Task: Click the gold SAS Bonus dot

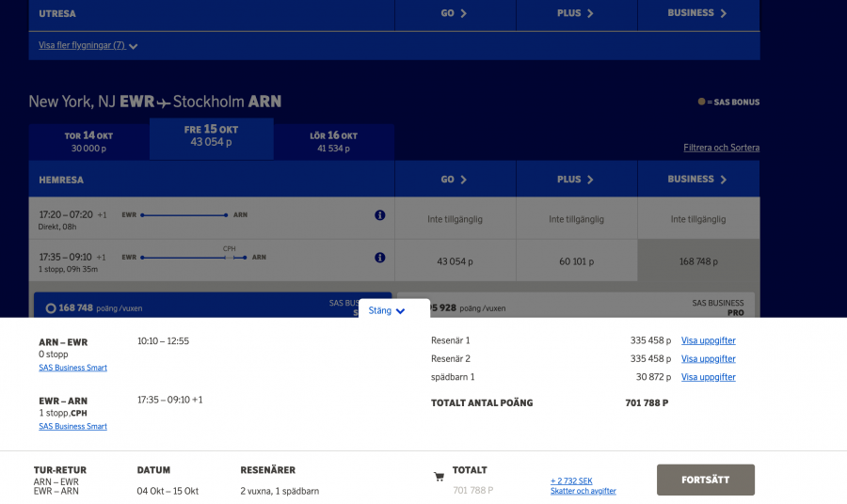Action: pos(701,102)
